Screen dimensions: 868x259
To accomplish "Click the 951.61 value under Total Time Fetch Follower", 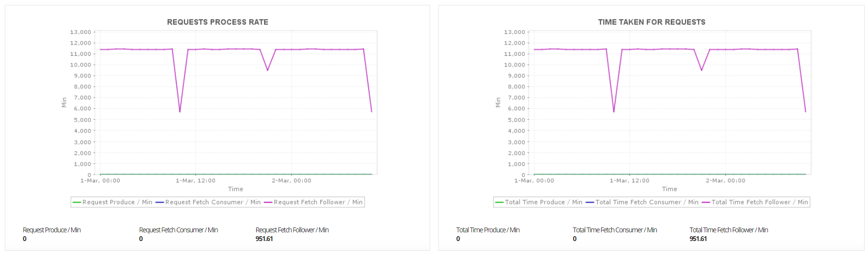I will click(698, 239).
